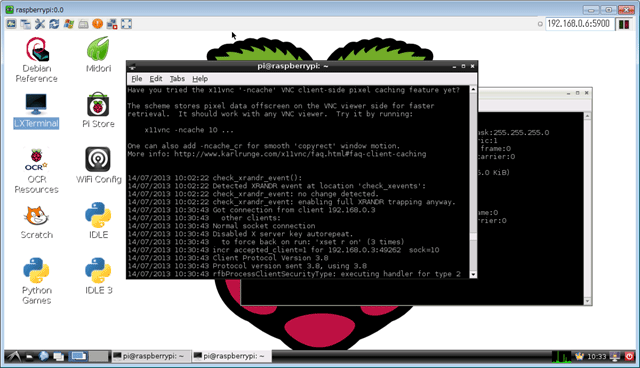Launch Scratch from the desktop
Viewport: 640px width, 368px height.
click(x=36, y=222)
